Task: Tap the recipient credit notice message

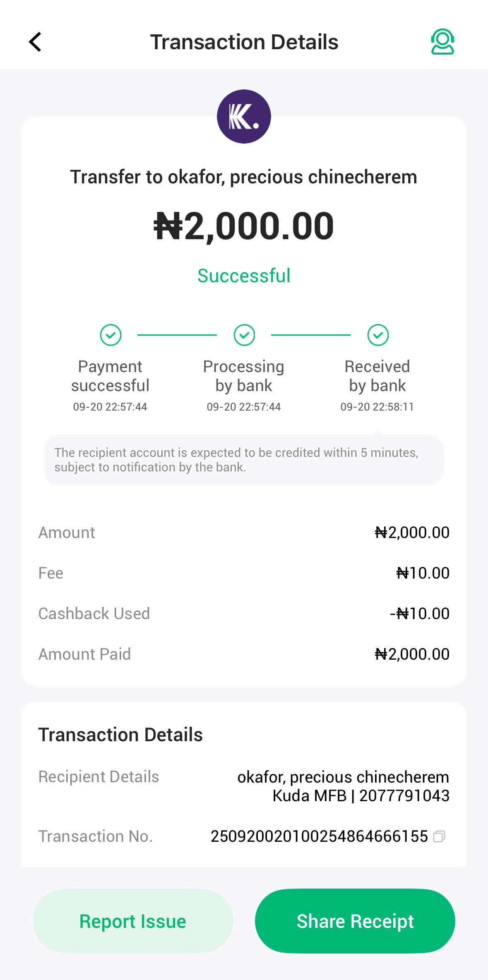Action: pyautogui.click(x=244, y=460)
